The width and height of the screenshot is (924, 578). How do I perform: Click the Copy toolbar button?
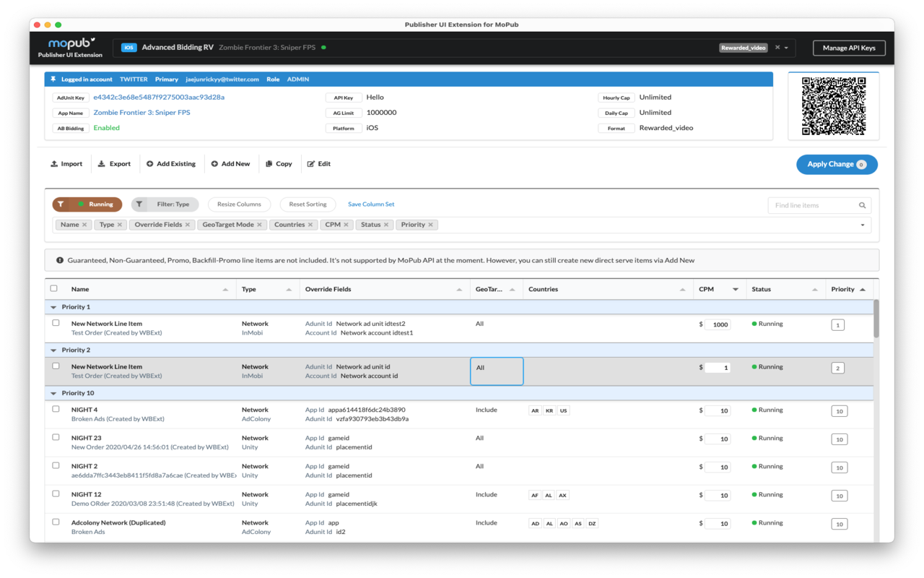(x=279, y=164)
